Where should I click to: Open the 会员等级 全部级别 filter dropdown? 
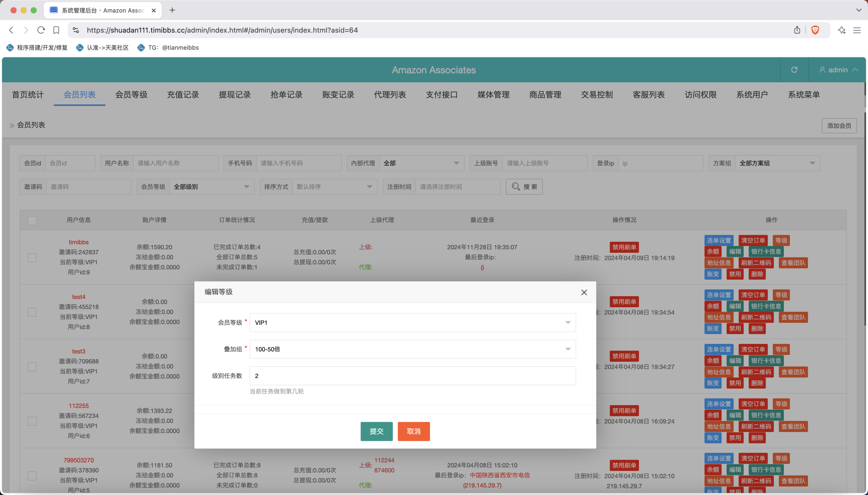point(212,187)
